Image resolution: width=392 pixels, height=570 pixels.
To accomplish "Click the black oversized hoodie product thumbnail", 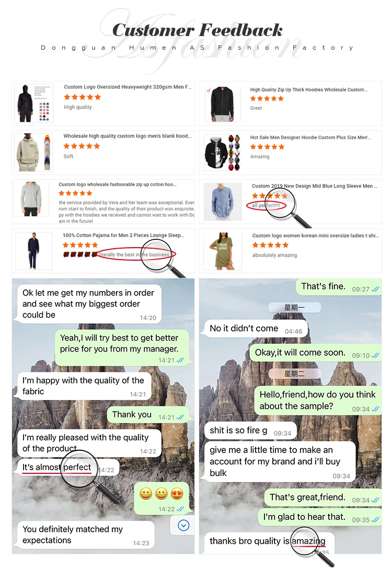I will coord(33,103).
